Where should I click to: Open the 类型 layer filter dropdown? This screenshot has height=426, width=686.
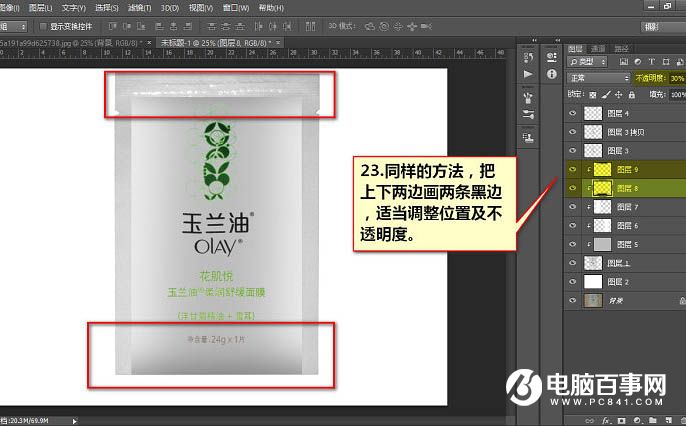[x=587, y=62]
